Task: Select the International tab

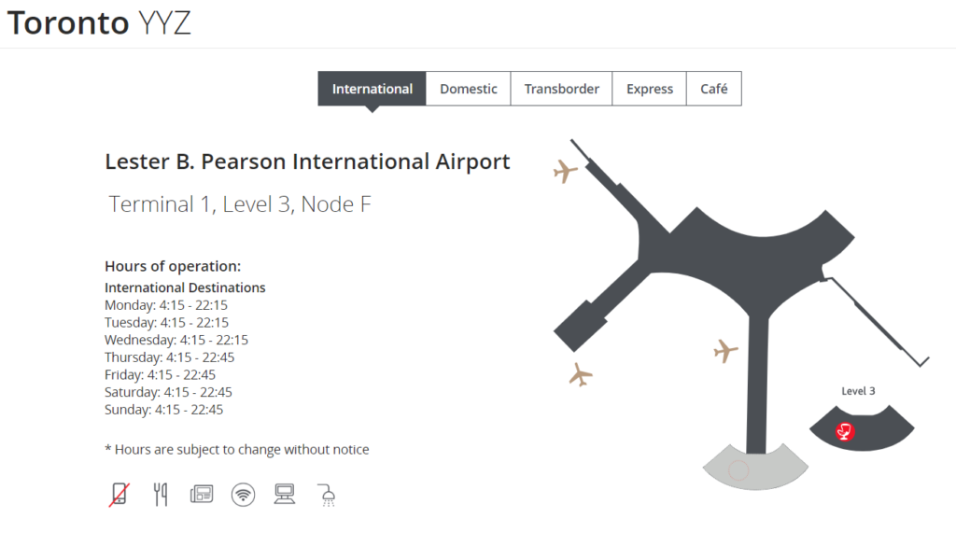Action: click(373, 89)
